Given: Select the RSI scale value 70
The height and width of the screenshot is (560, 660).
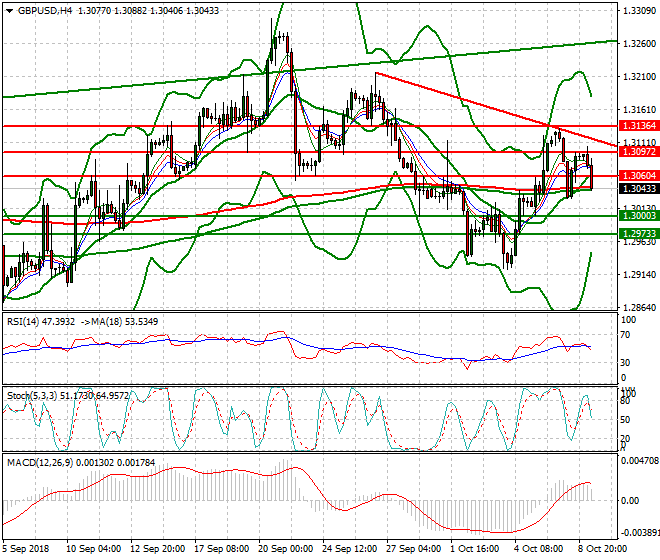Looking at the screenshot, I should click(x=626, y=335).
